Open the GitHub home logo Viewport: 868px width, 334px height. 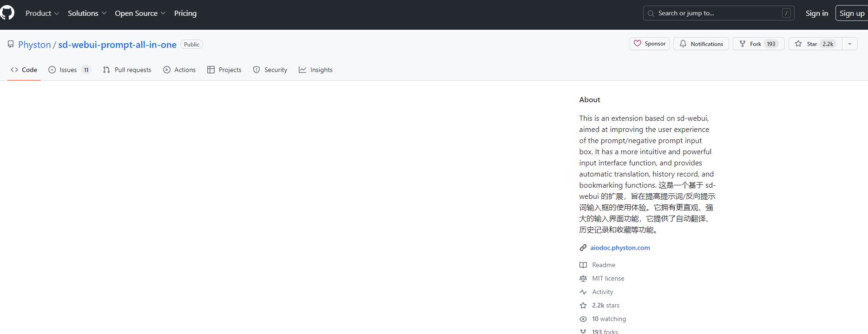pyautogui.click(x=7, y=13)
